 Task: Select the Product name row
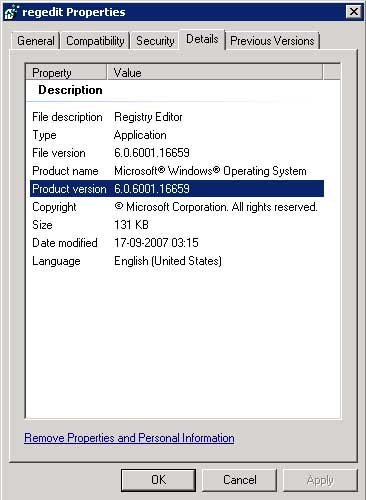pos(177,171)
